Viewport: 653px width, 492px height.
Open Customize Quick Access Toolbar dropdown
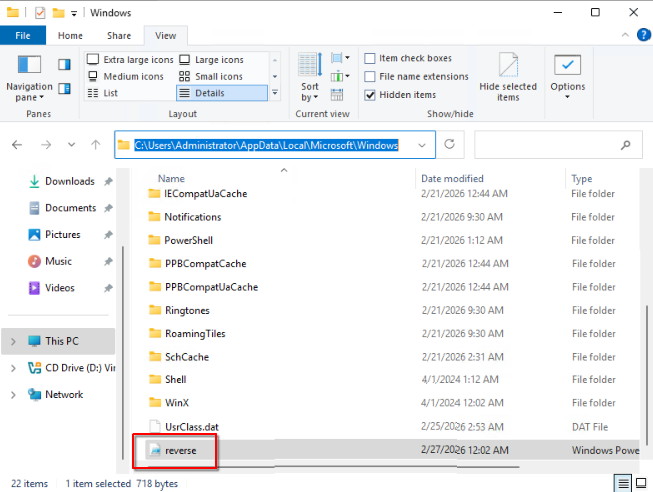click(74, 13)
